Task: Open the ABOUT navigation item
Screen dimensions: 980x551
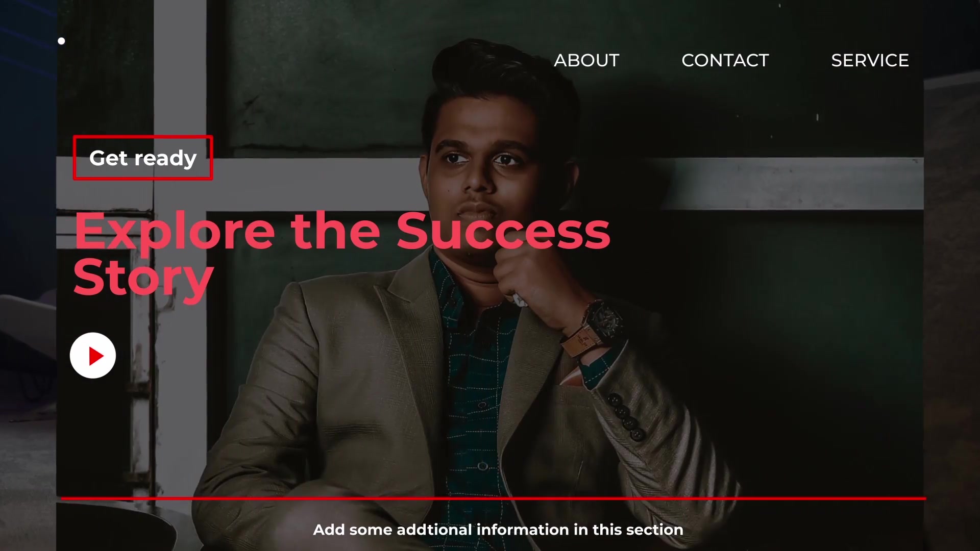Action: pos(586,60)
